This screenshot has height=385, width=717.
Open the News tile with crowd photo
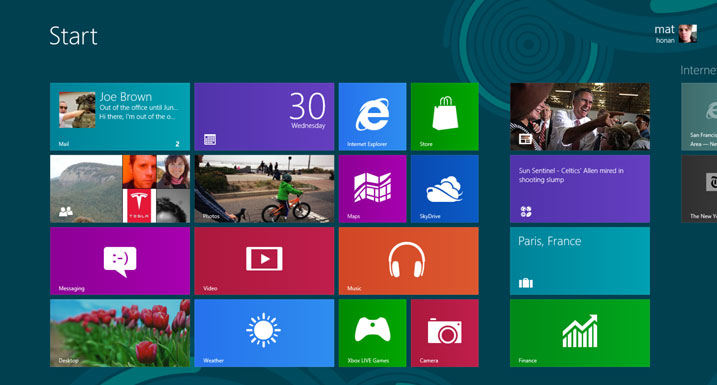click(580, 117)
